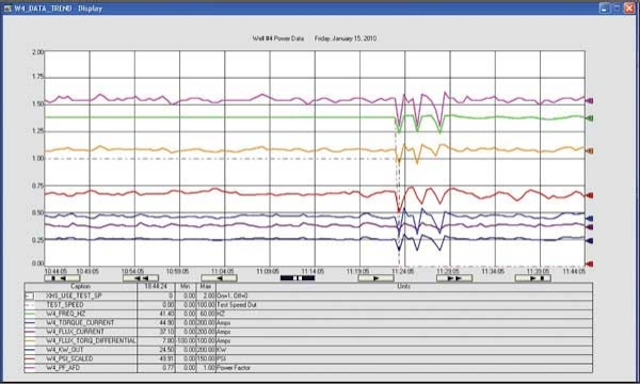This screenshot has width=640, height=384.
Task: Click the pink pen marker at chart right edge
Action: [x=589, y=101]
